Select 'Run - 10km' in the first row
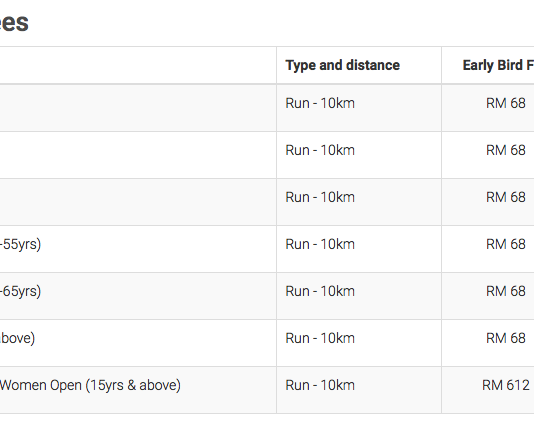 tap(320, 103)
